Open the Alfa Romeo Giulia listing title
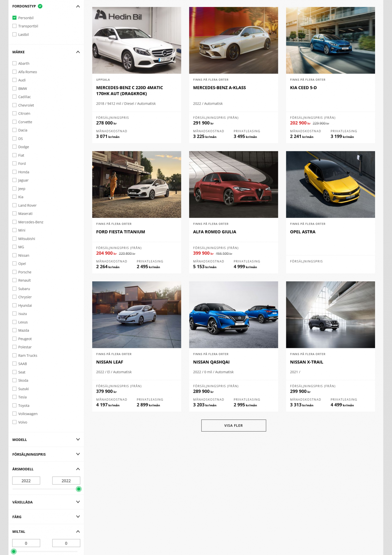This screenshot has width=392, height=555. click(215, 232)
